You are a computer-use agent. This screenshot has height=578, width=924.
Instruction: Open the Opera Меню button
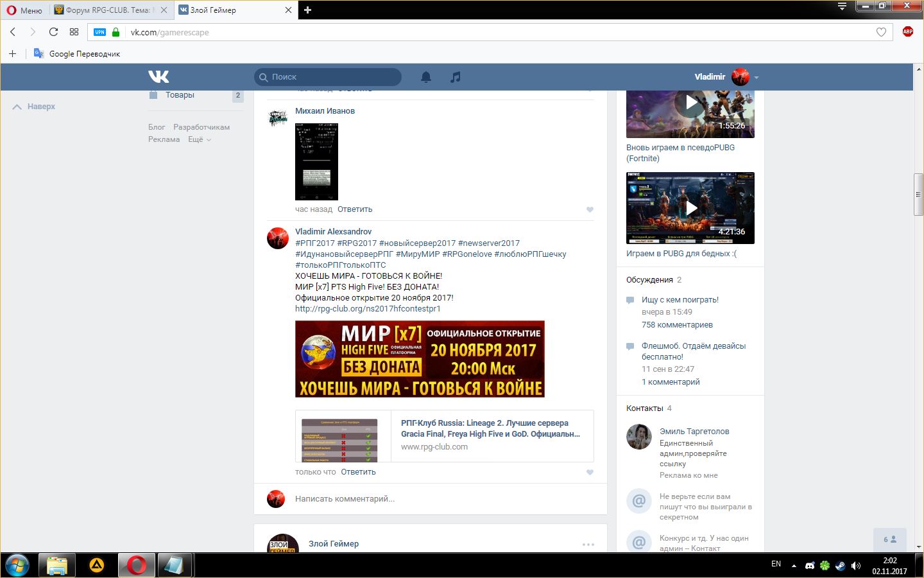click(x=24, y=10)
